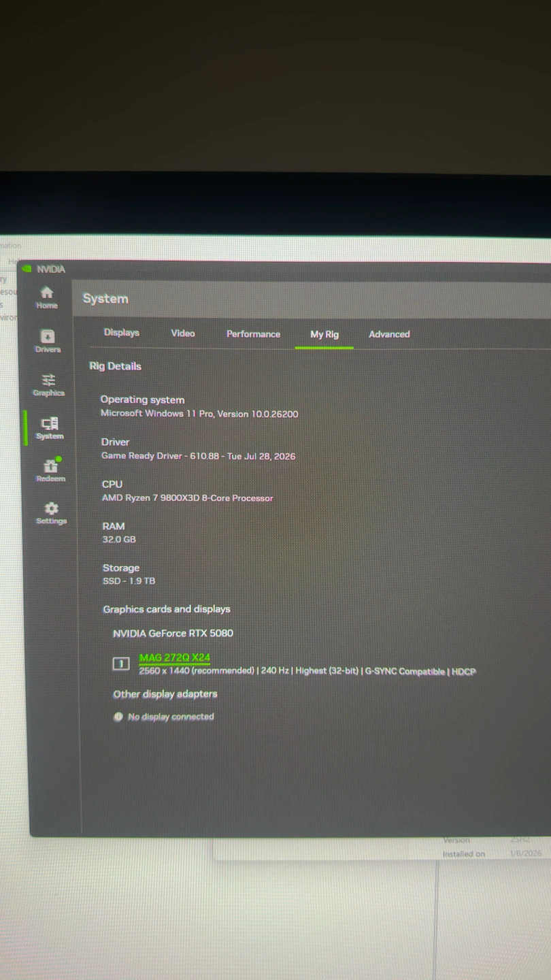Click the No display connected text
Screen dimensions: 551x980
tap(171, 717)
